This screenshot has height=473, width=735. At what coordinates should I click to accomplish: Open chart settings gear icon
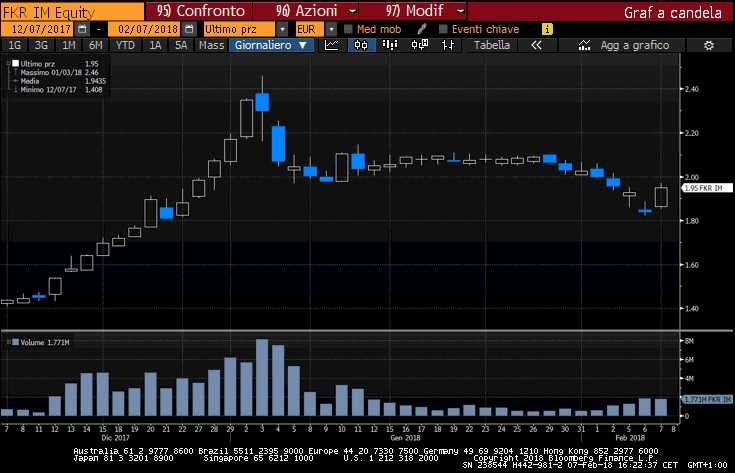708,45
